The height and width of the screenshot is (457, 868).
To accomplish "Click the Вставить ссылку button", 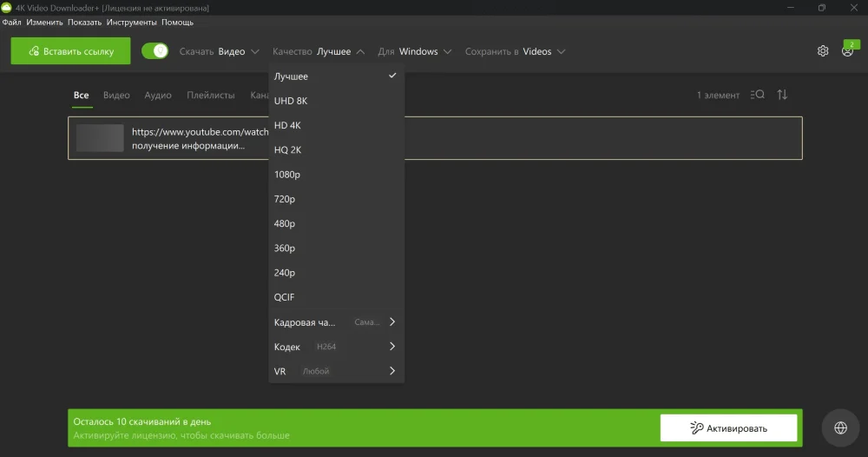I will tap(70, 51).
